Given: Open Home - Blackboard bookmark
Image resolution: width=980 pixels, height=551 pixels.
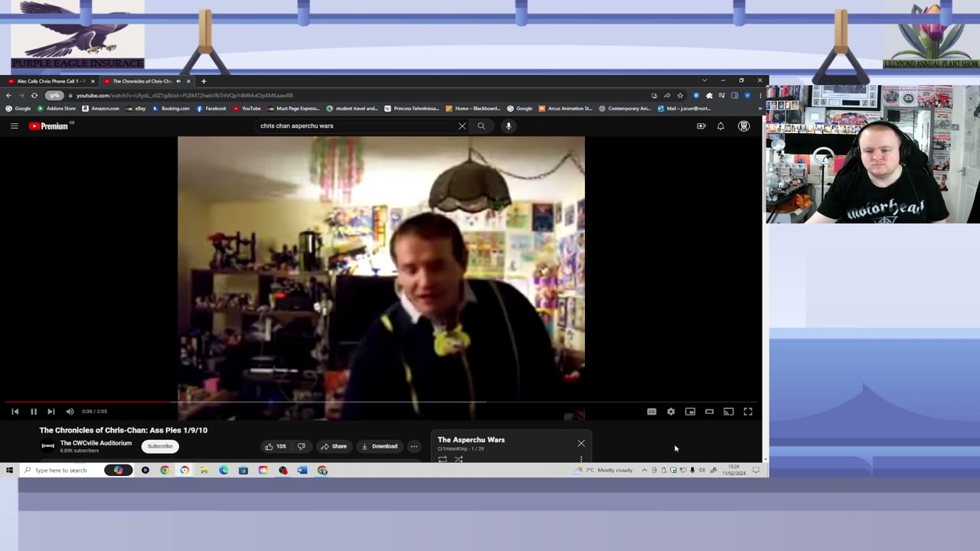Looking at the screenshot, I should coord(473,109).
